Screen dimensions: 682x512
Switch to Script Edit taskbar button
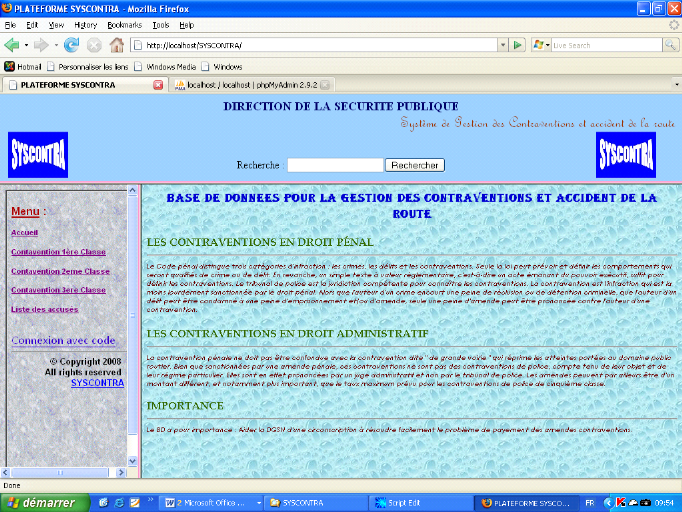421,503
